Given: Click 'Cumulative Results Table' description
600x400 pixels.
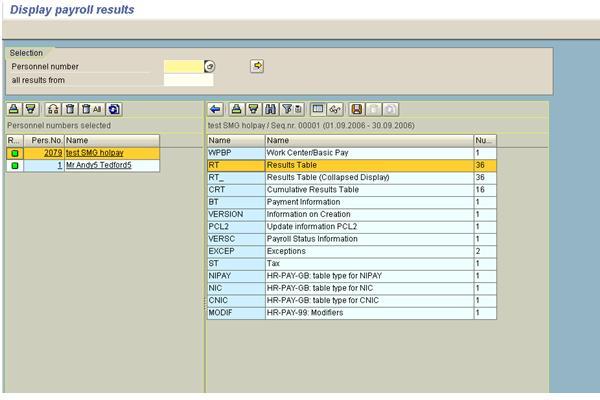Looking at the screenshot, I should (313, 189).
